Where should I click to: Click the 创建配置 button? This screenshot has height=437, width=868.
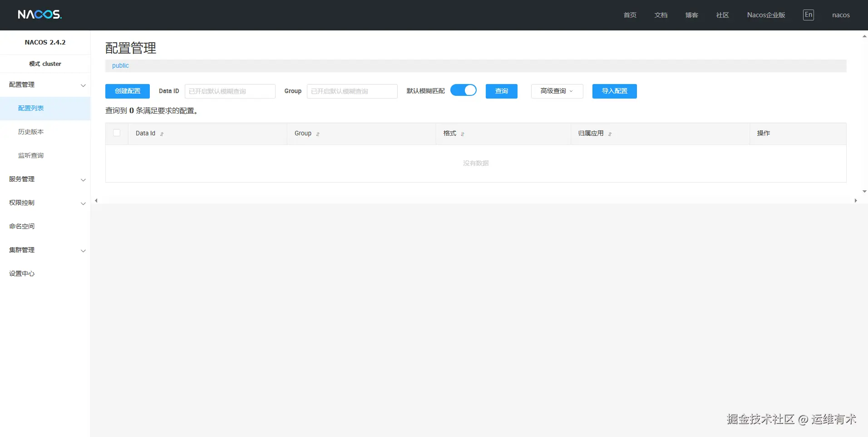(x=127, y=91)
